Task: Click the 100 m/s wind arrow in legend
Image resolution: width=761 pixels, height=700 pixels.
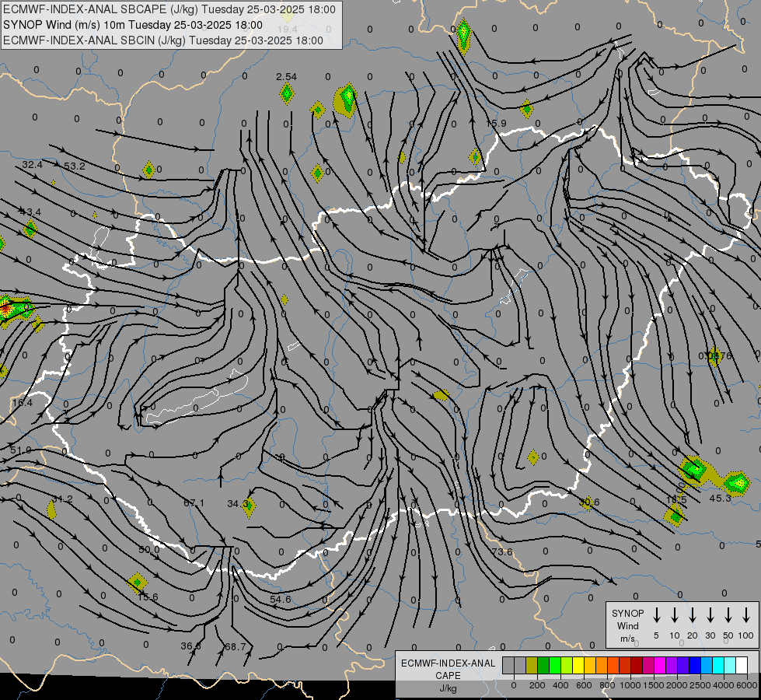Action: 746,615
